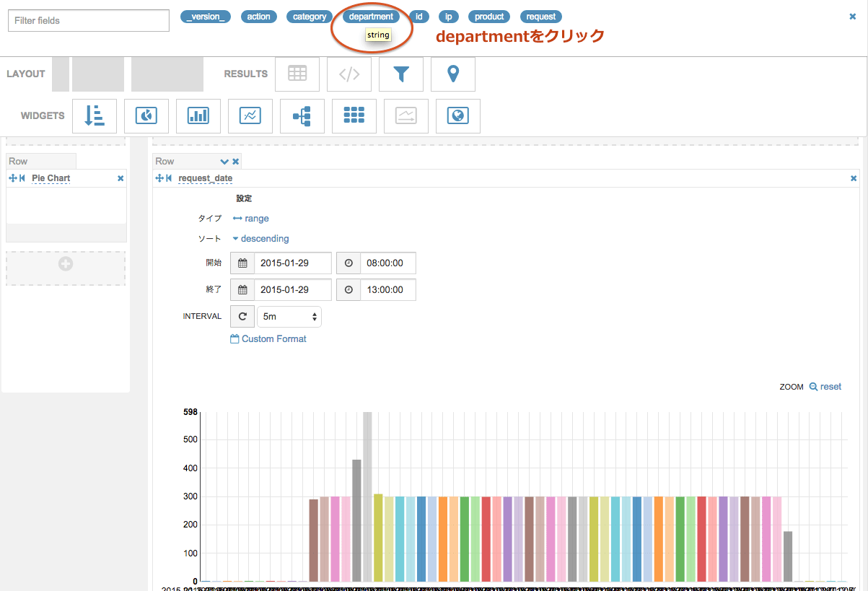Open the end date calendar picker

point(242,290)
